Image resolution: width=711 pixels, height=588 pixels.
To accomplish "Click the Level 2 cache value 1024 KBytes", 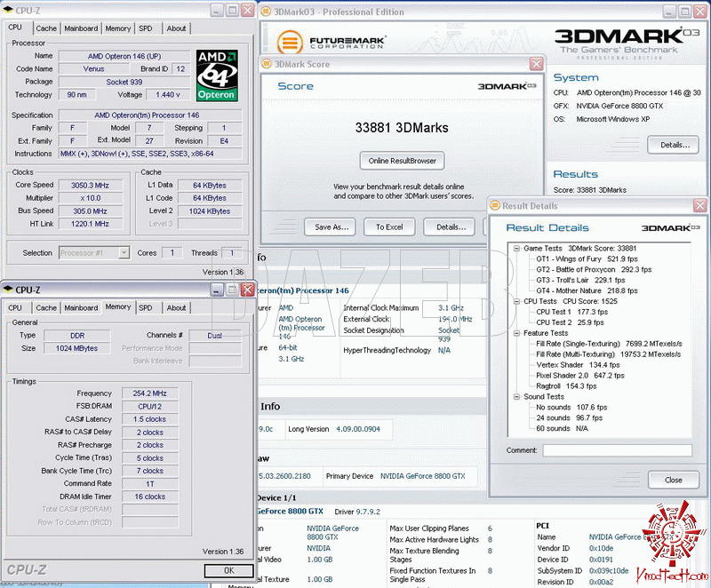I will click(210, 211).
